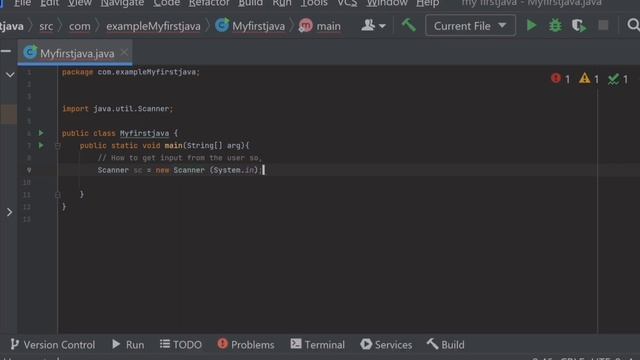The image size is (640, 360).
Task: Click the underlined Myfirstjava class name in code
Action: tap(144, 133)
